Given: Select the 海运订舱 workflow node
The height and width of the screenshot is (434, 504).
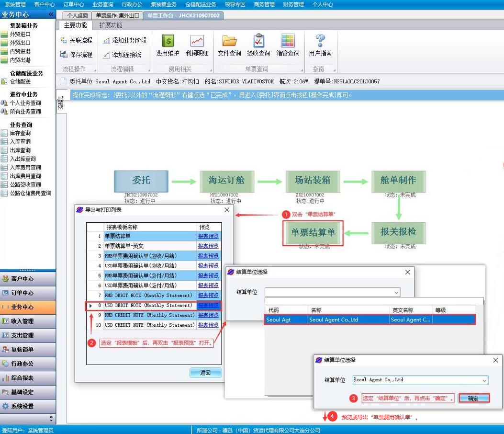Looking at the screenshot, I should [x=226, y=181].
